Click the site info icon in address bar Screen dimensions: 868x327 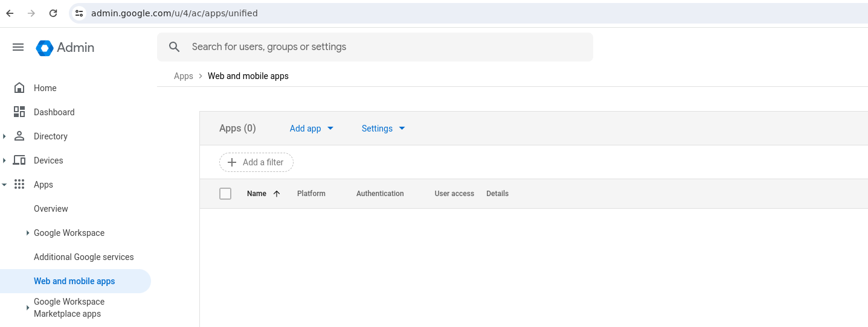point(79,13)
